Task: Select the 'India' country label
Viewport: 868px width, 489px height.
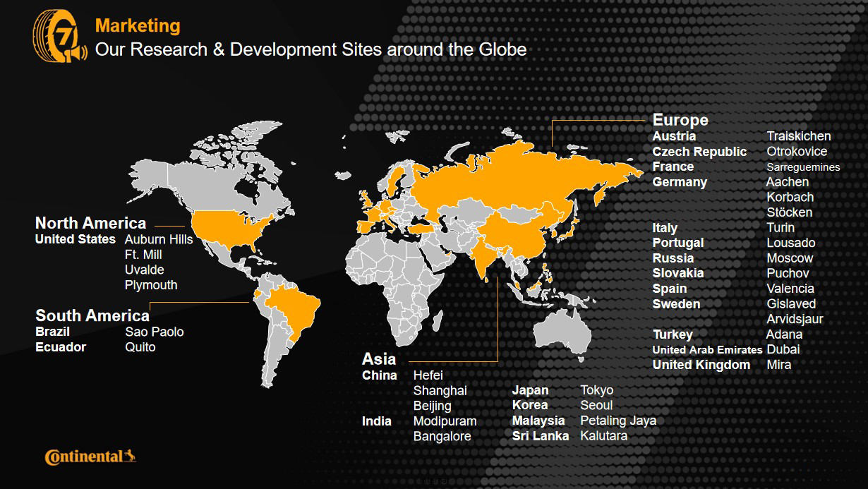Action: (377, 421)
